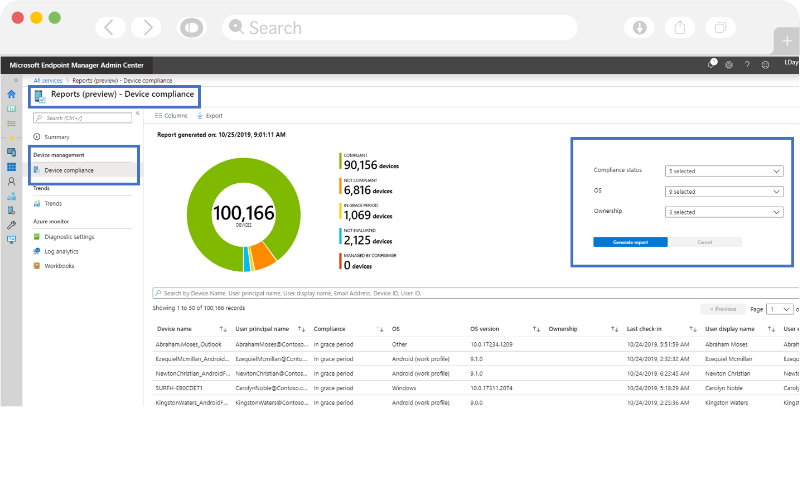
Task: Click the 2,125 not evaluated legend
Action: tap(366, 237)
